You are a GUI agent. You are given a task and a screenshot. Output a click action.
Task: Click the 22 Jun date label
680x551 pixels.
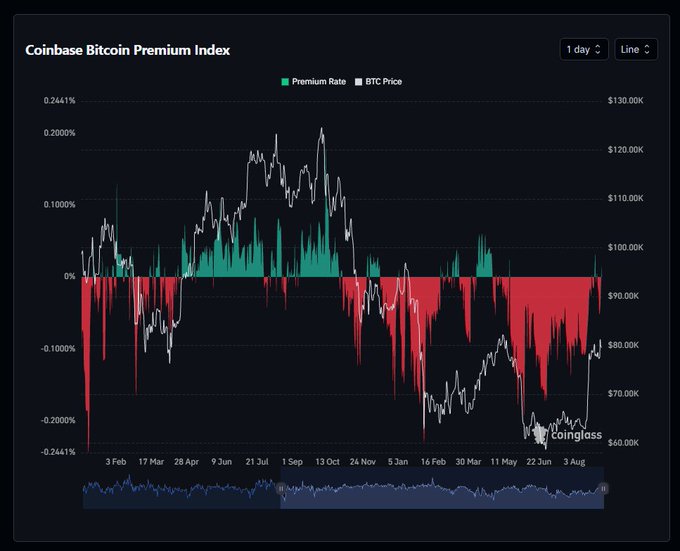tap(539, 462)
